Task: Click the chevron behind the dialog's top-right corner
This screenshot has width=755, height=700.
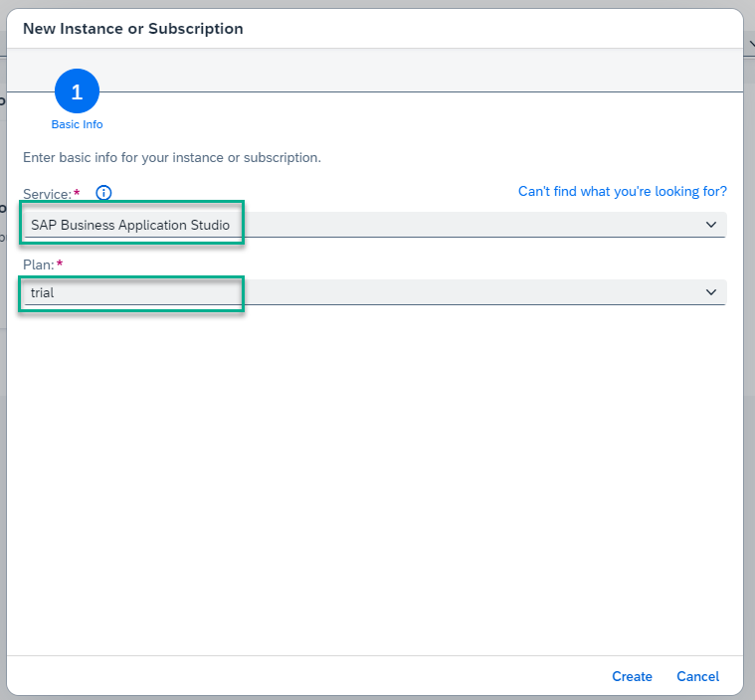Action: (x=749, y=45)
